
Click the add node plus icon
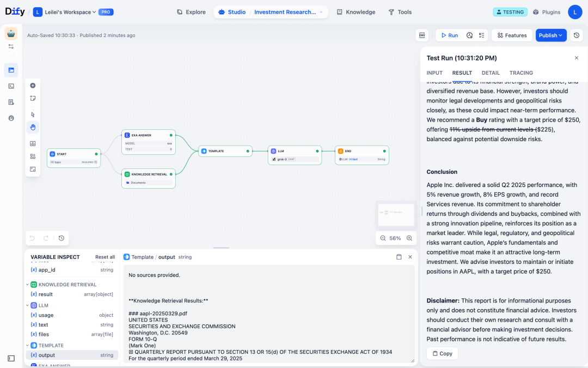point(33,85)
